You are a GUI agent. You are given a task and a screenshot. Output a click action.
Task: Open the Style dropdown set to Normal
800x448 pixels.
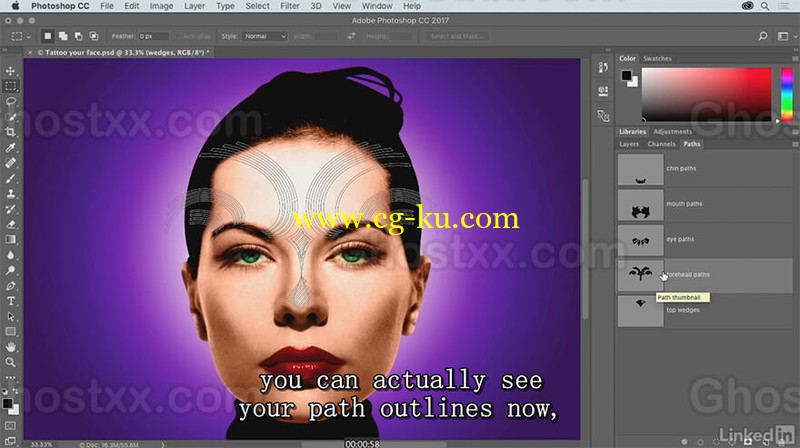tap(265, 36)
